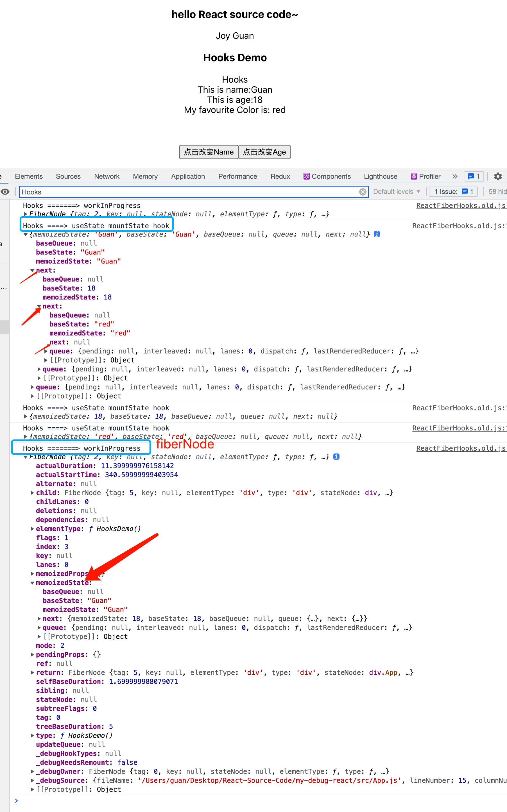Click the info icon beside memoizedState 'Guan' object

pos(377,234)
